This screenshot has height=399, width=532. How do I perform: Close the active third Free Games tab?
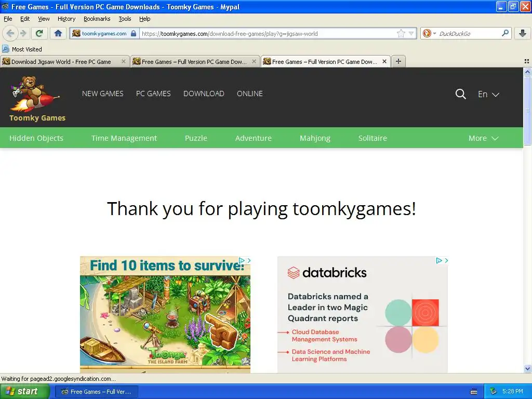point(384,61)
